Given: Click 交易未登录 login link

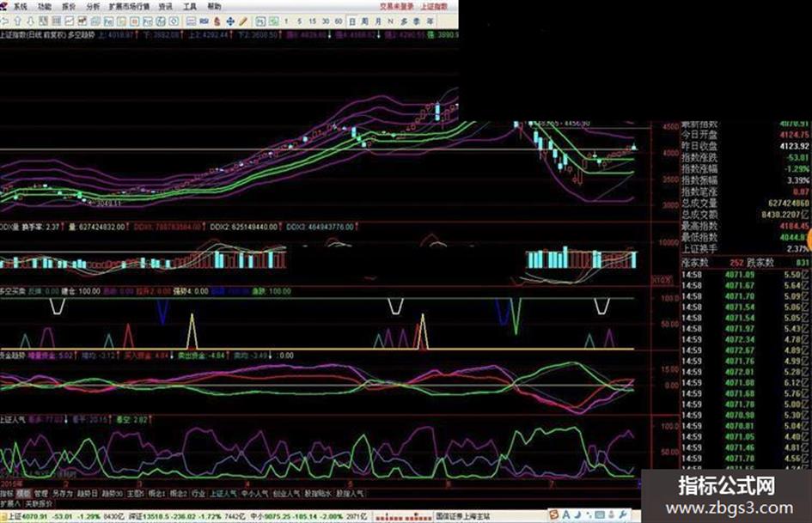Looking at the screenshot, I should pyautogui.click(x=397, y=6).
